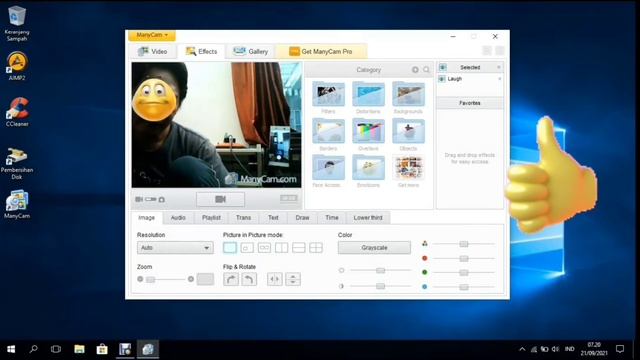Viewport: 640px width, 360px height.
Task: Switch to the Video tab
Action: click(153, 51)
